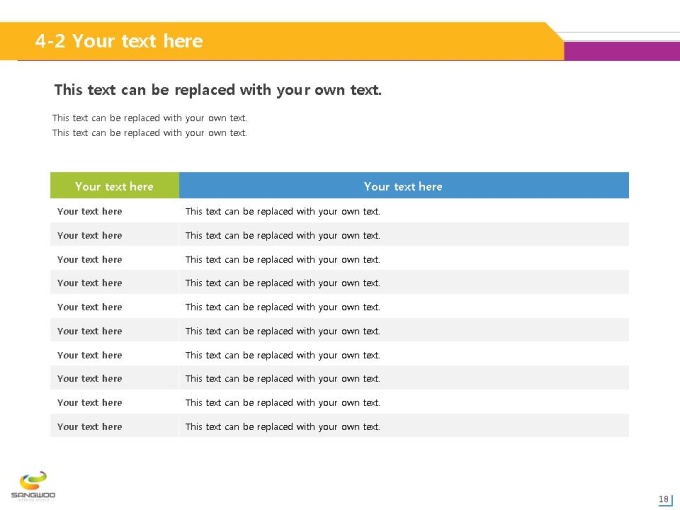Click the green 'Your text here' table header
Viewport: 680px width, 510px height.
114,186
